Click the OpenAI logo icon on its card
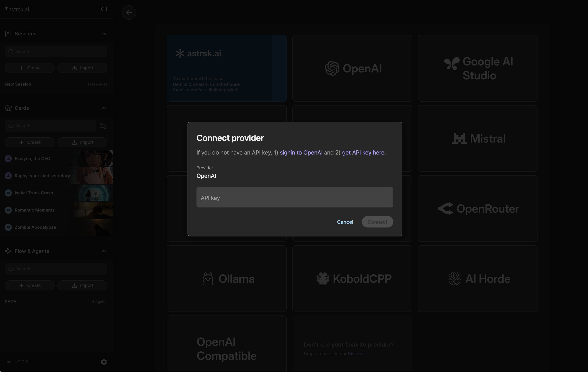This screenshot has width=588, height=372. 332,68
